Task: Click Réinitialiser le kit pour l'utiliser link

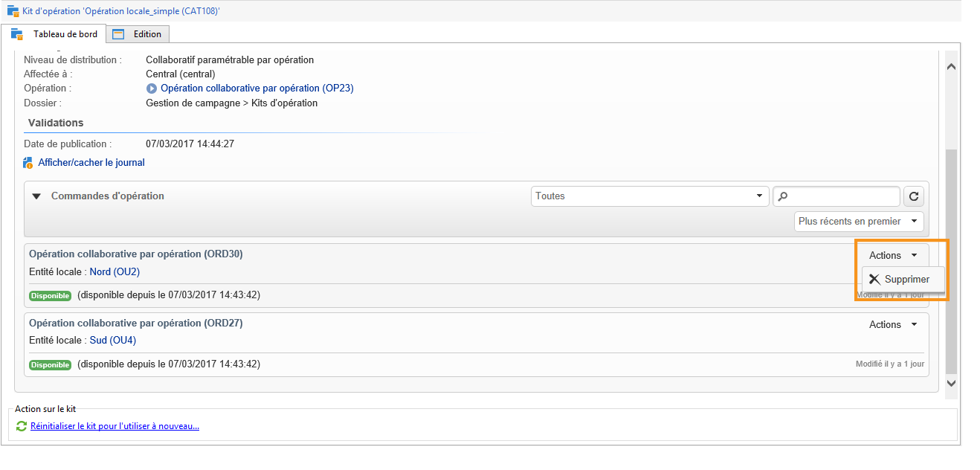Action: point(115,426)
